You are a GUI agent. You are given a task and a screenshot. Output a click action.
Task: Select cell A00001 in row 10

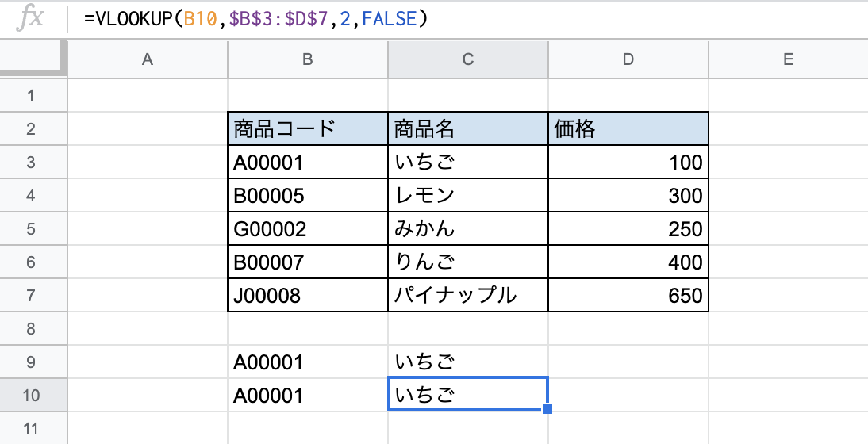308,395
